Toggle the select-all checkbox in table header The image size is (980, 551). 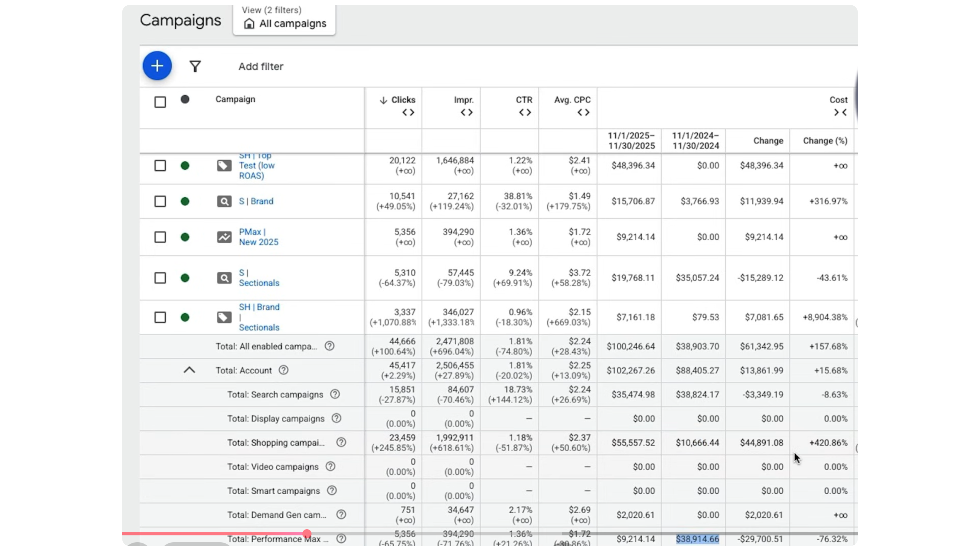click(x=160, y=102)
